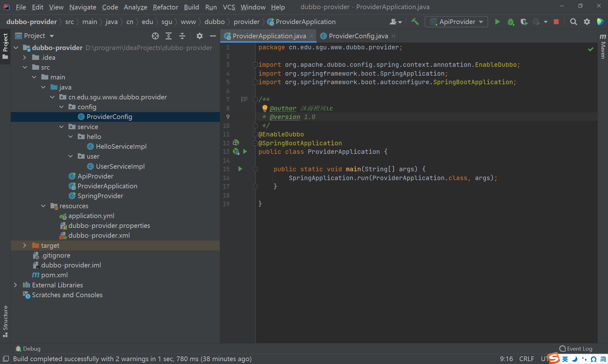Screen dimensions: 608x364
Task: Open the Event Log
Action: pos(576,348)
